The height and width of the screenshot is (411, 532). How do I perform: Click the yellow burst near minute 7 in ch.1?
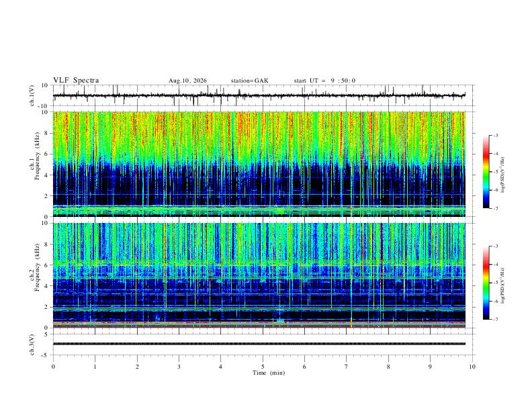pos(351,210)
